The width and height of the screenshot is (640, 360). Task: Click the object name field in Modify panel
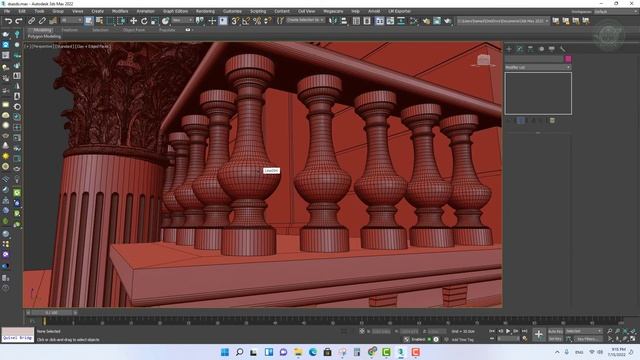click(x=534, y=59)
